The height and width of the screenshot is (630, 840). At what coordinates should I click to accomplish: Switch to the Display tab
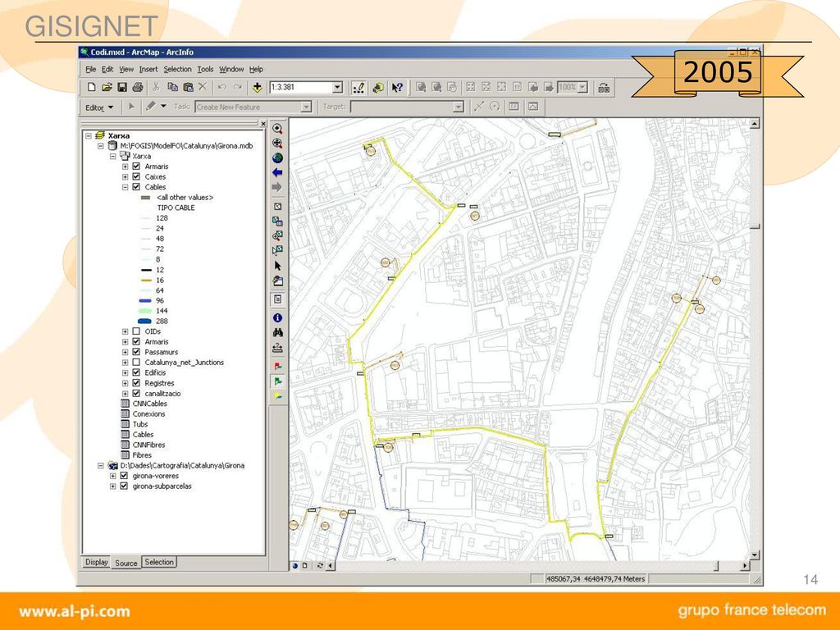click(x=97, y=562)
